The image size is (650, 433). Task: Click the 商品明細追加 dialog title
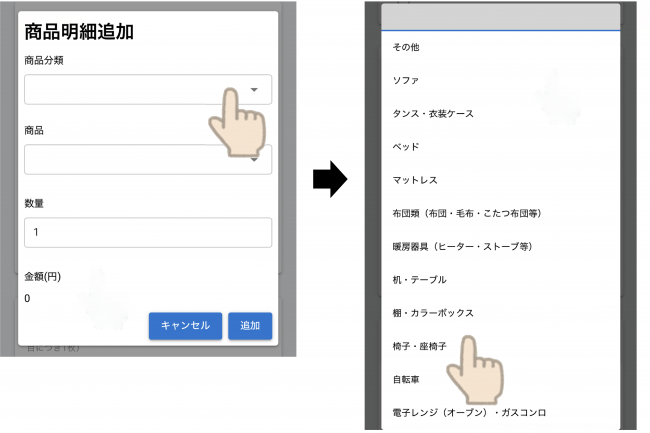coord(79,31)
